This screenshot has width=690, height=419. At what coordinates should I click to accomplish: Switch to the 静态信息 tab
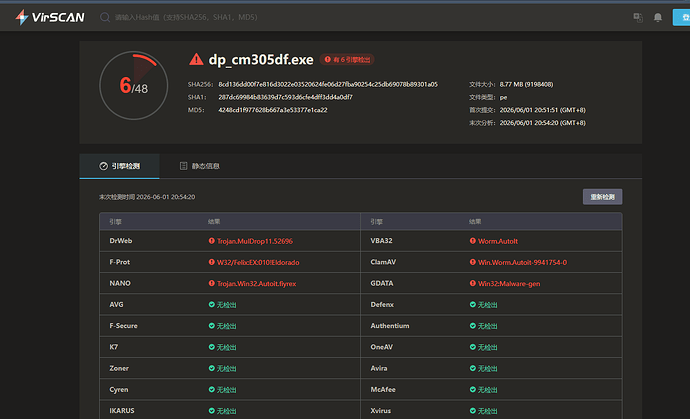click(x=199, y=166)
